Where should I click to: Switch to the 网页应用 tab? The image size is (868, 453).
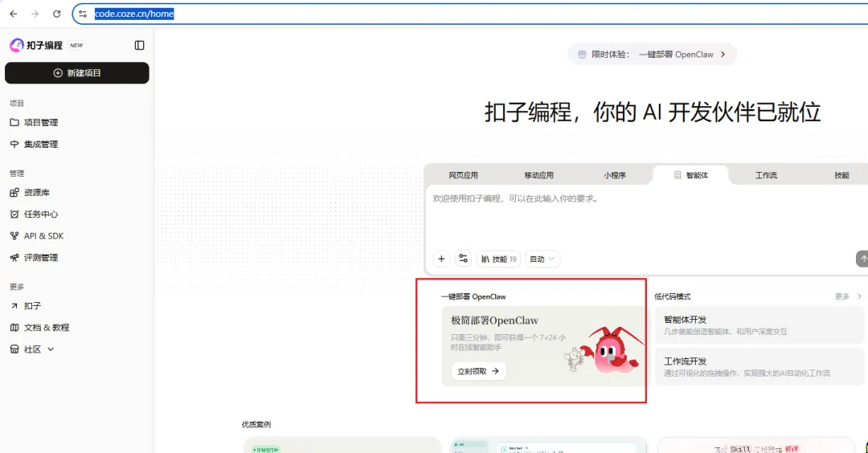pyautogui.click(x=463, y=175)
